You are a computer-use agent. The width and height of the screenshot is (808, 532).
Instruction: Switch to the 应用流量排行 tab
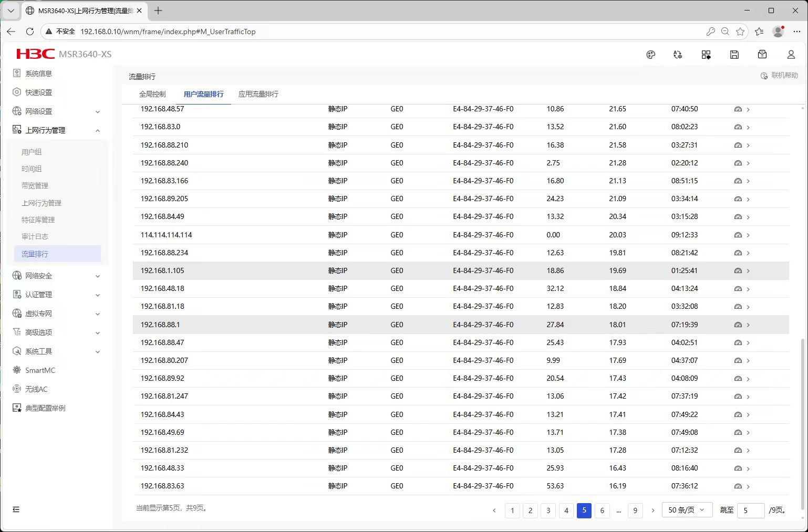258,94
